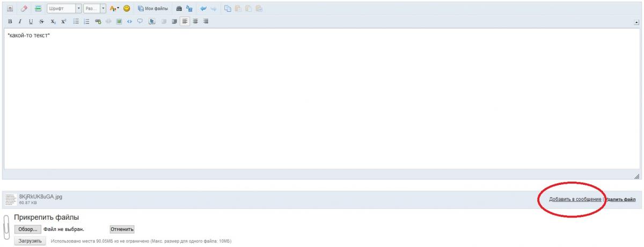
Task: Click the Удалить файл link
Action: tap(621, 199)
